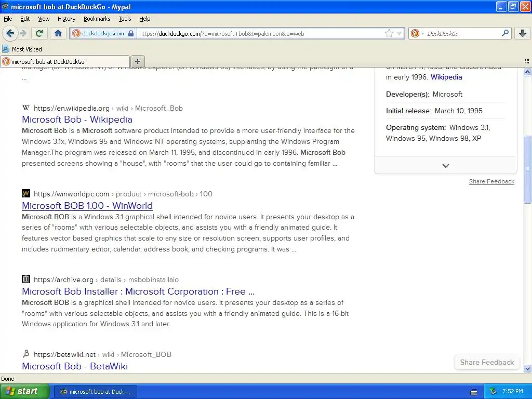Open the History menu
532x399 pixels.
66,19
